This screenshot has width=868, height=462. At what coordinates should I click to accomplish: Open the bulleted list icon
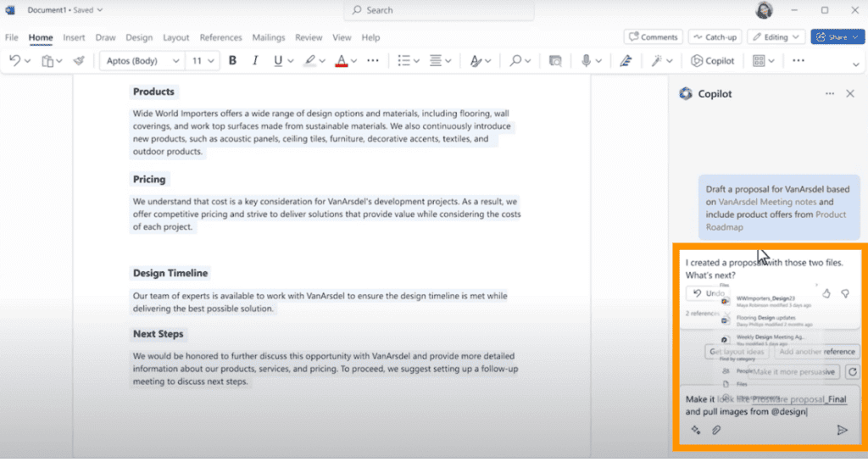pyautogui.click(x=403, y=61)
